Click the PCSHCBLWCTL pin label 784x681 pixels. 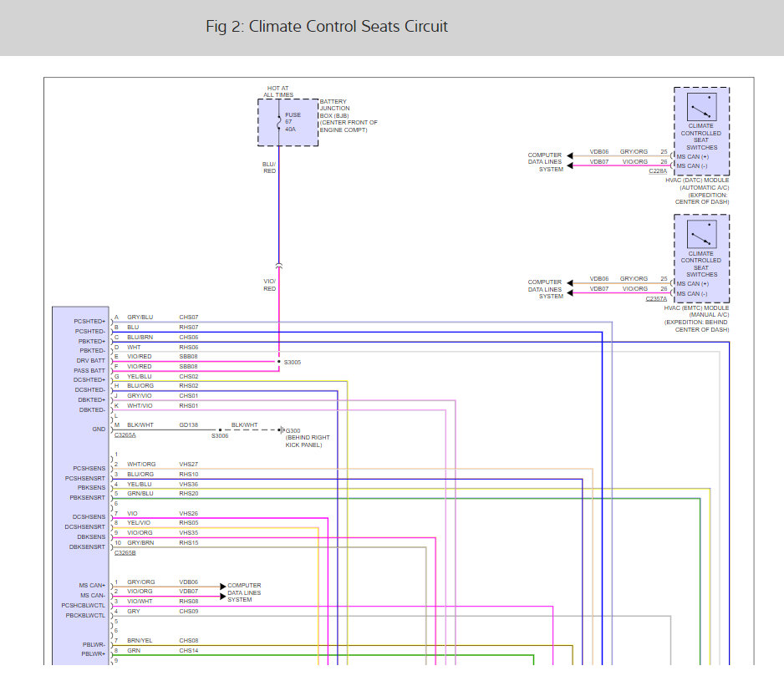(x=84, y=606)
